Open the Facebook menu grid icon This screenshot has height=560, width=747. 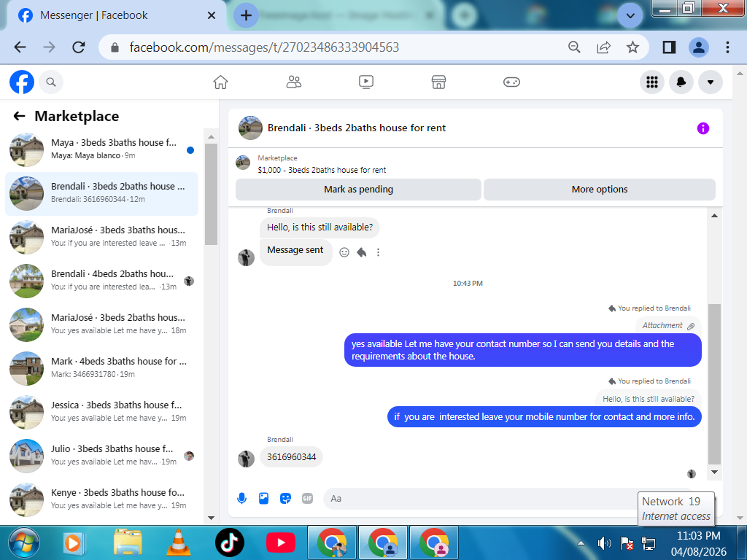tap(651, 82)
